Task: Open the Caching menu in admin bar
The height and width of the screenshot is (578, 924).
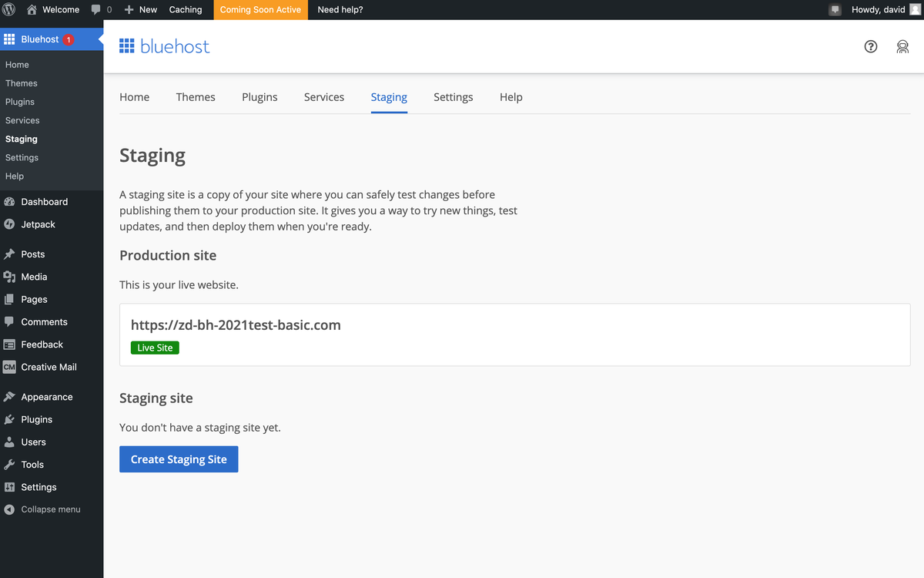Action: tap(186, 10)
